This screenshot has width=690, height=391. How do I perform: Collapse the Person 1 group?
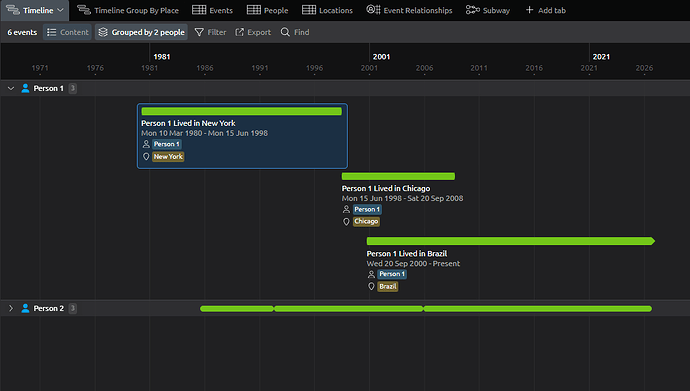[x=11, y=88]
